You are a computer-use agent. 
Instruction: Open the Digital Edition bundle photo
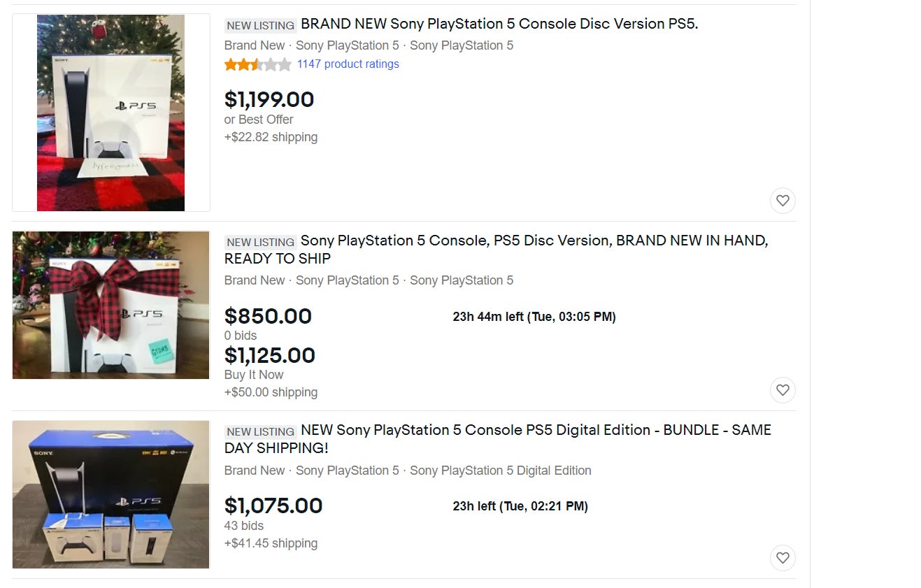[x=111, y=494]
